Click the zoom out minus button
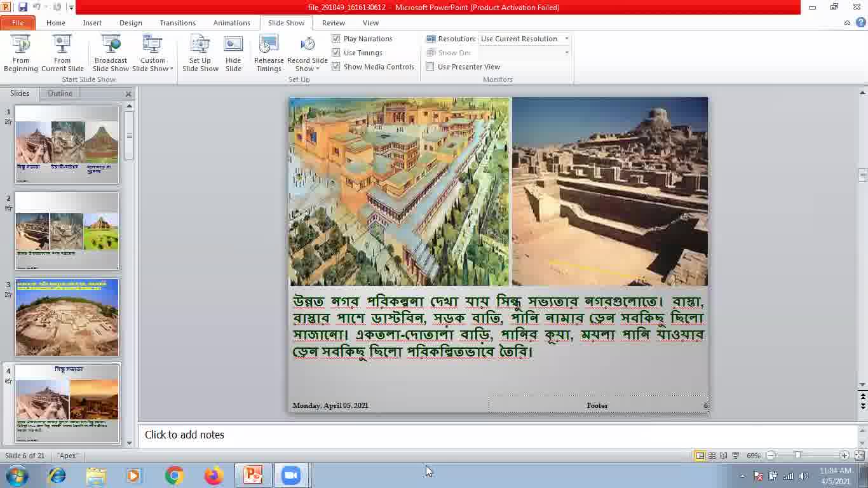Viewport: 868px width, 488px height. click(771, 456)
